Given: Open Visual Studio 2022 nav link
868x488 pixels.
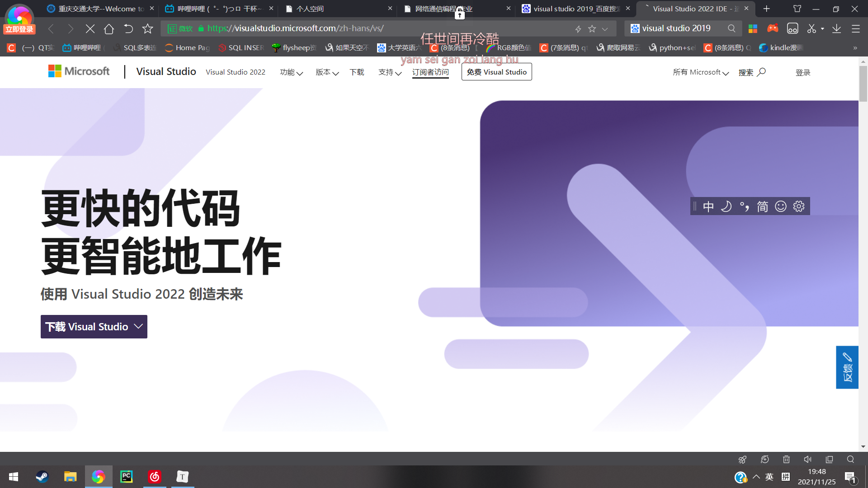Looking at the screenshot, I should pos(236,72).
